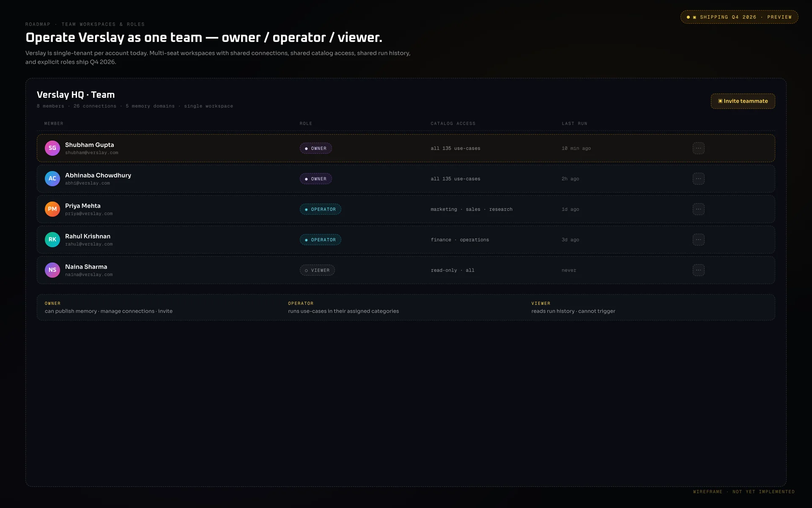Click the '2h ago' last run
This screenshot has width=812, height=508.
(x=570, y=179)
